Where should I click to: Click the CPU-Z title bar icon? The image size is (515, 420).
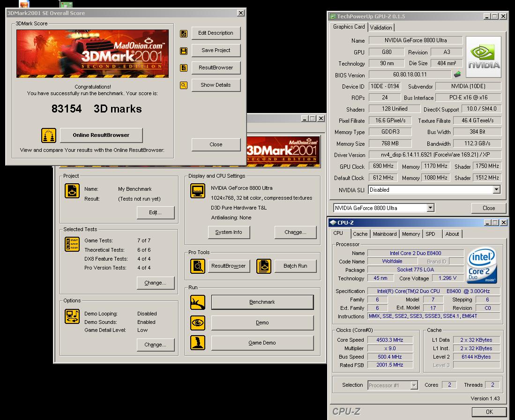click(x=333, y=223)
